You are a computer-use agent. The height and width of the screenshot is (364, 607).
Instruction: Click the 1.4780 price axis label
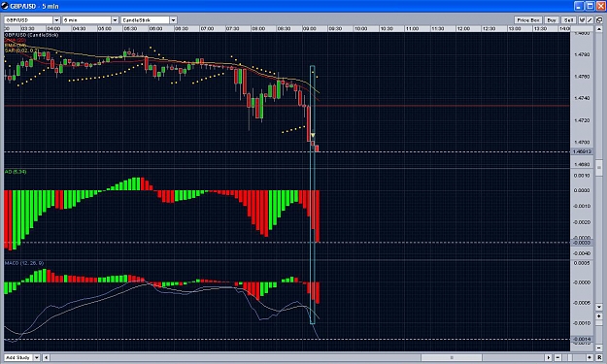(582, 54)
